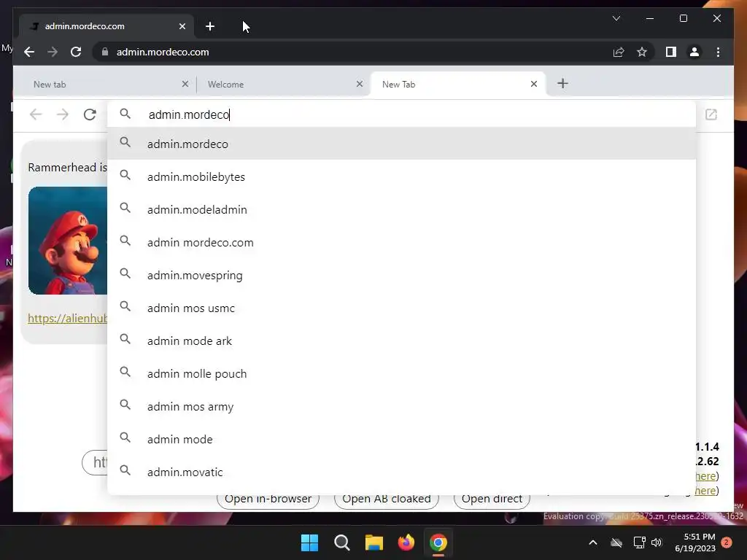View site lock info for admin.mordeco.com
Image resolution: width=747 pixels, height=560 pixels.
point(105,52)
